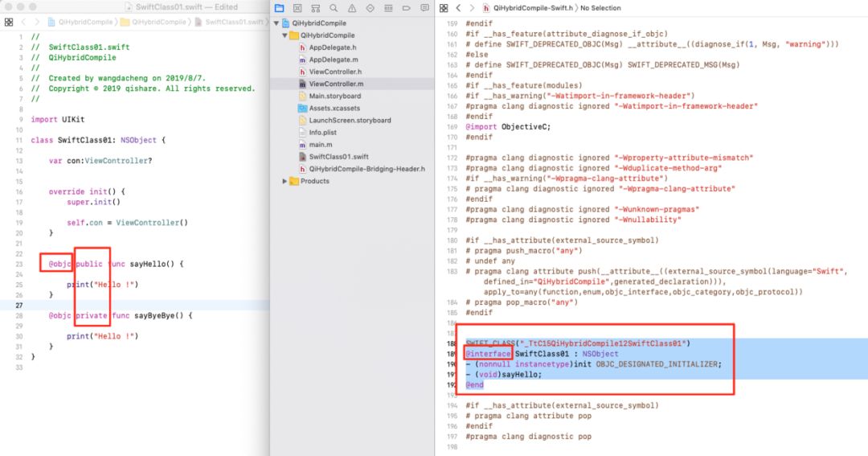Click 'var con:ViewController?' line
Image resolution: width=868 pixels, height=456 pixels.
[x=100, y=161]
